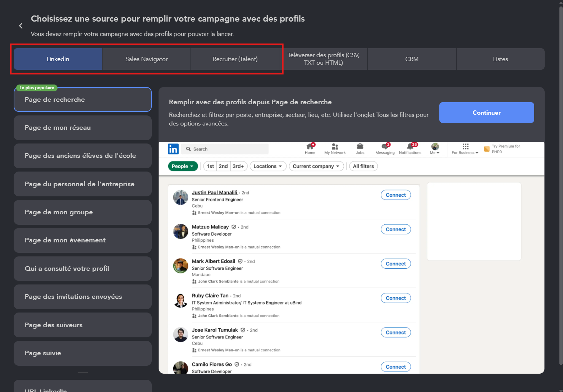
Task: Open the Jobs briefcase icon
Action: point(360,149)
